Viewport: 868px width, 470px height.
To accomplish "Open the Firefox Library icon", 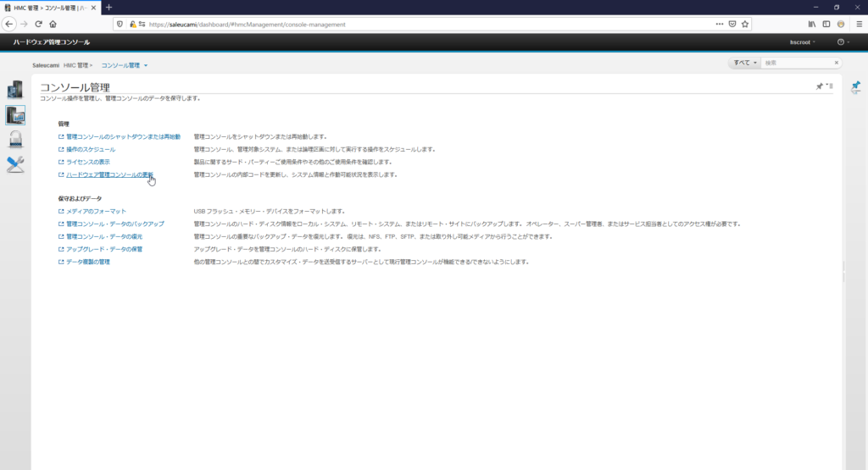I will coord(811,24).
